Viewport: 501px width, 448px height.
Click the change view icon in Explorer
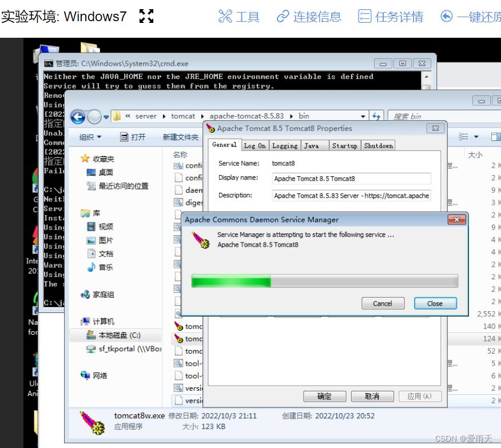[x=463, y=137]
